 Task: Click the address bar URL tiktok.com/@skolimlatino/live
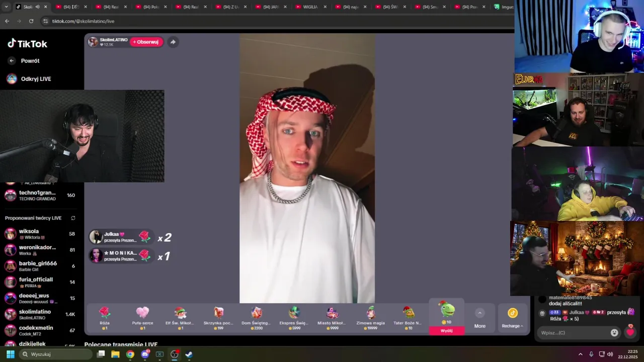point(83,21)
